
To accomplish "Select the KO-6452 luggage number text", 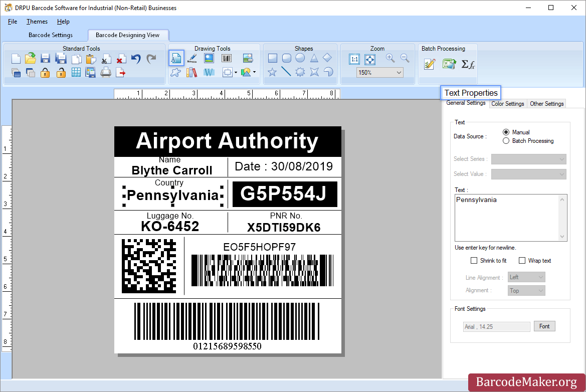I will point(170,227).
